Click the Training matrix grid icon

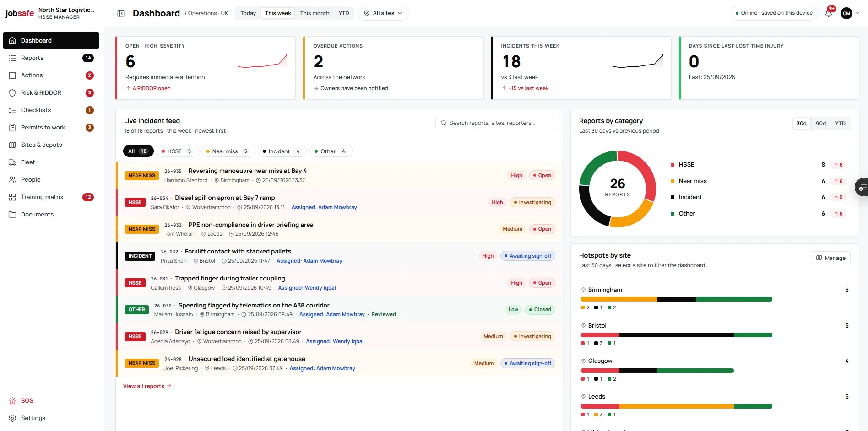(x=12, y=197)
